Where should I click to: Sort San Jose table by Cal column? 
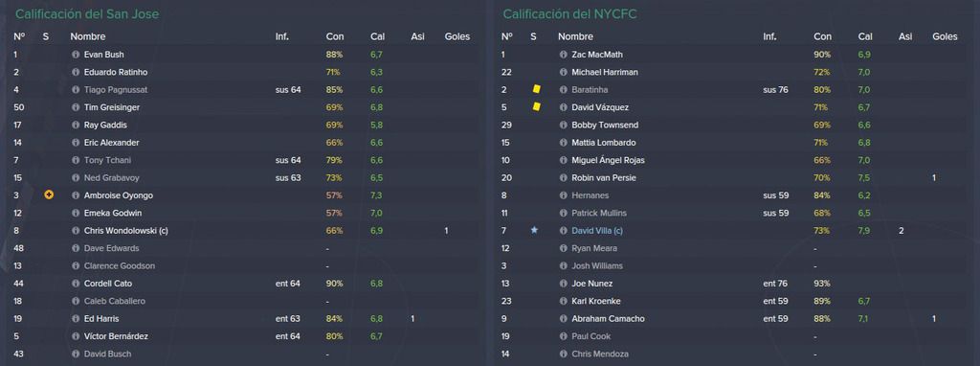coord(377,37)
